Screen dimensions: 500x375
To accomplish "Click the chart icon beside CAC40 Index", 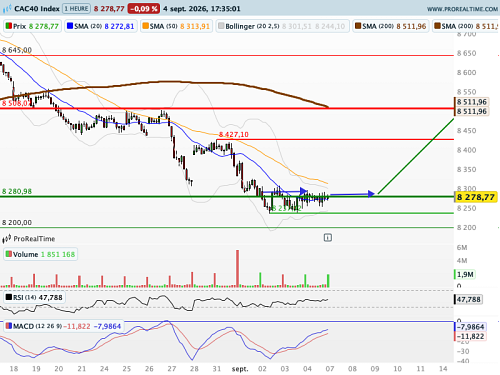I will pos(7,9).
